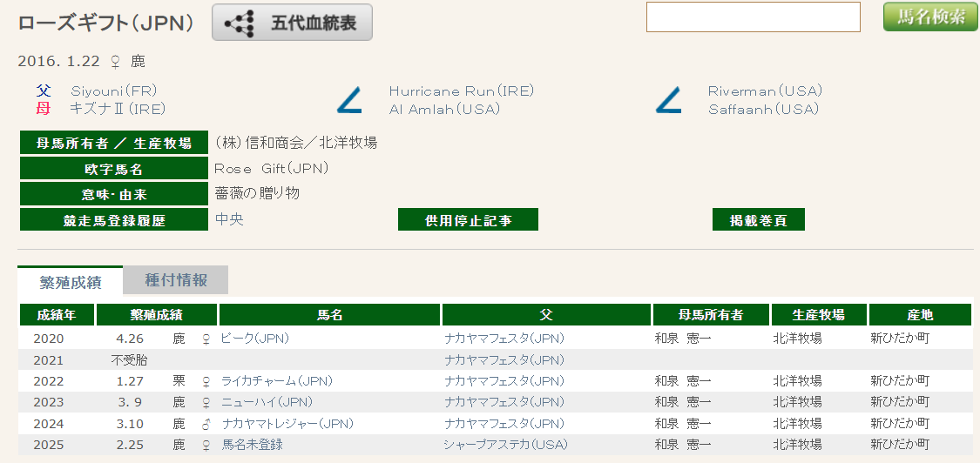The width and height of the screenshot is (980, 463).
Task: Click the date 1.27 in 2022 row
Action: point(130,380)
